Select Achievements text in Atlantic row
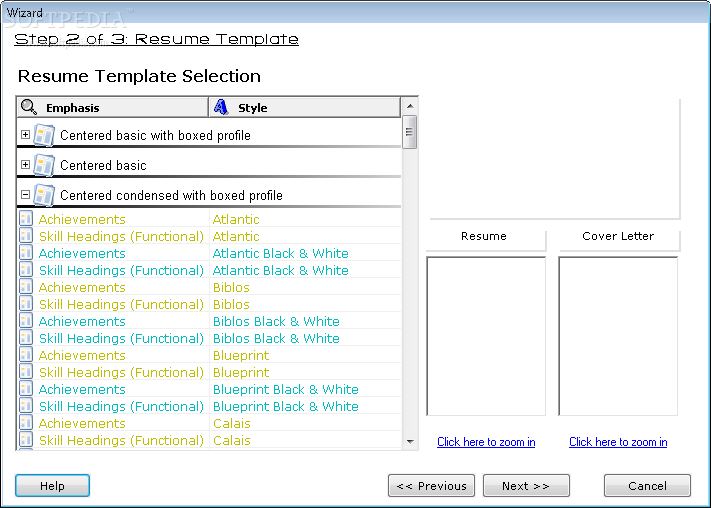This screenshot has height=508, width=711. tap(82, 219)
